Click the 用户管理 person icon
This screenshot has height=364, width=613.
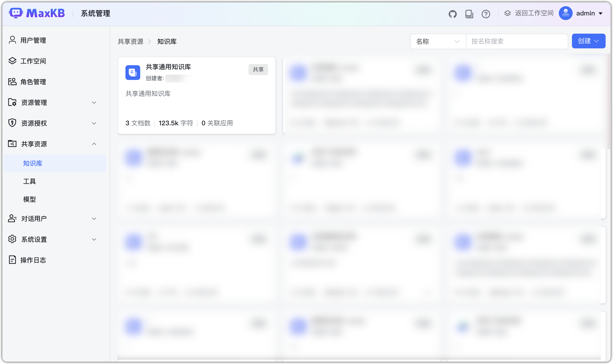pyautogui.click(x=12, y=40)
